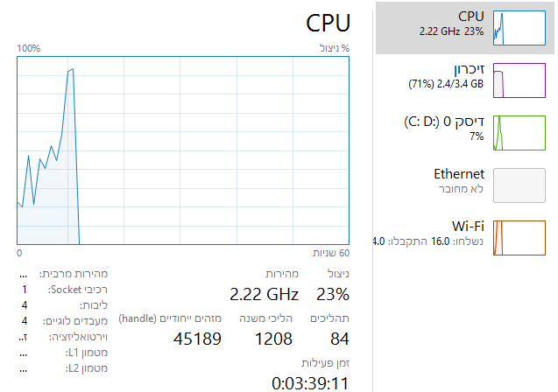Click the threads count 1208
This screenshot has width=558, height=392.
(x=273, y=339)
